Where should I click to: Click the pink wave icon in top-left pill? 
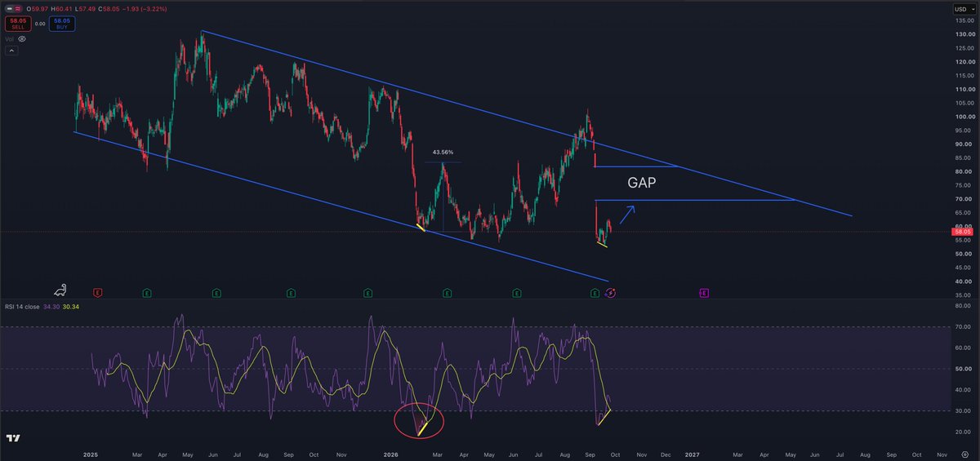tap(18, 9)
